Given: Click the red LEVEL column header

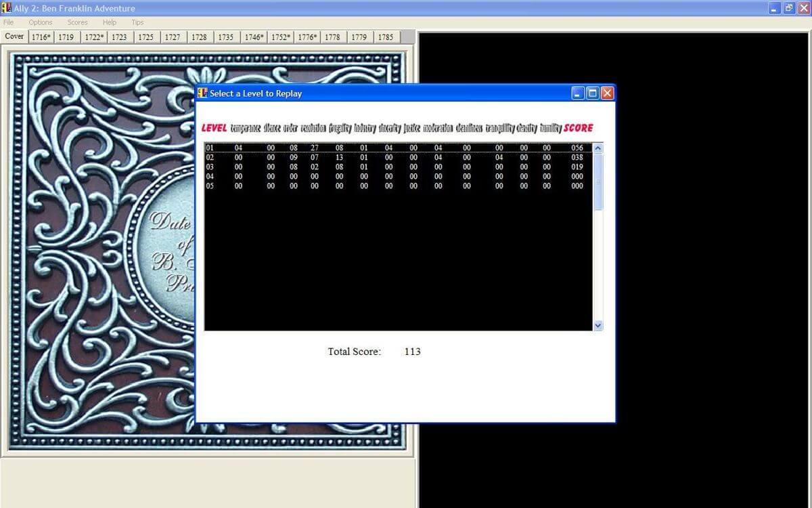Looking at the screenshot, I should click(x=215, y=128).
